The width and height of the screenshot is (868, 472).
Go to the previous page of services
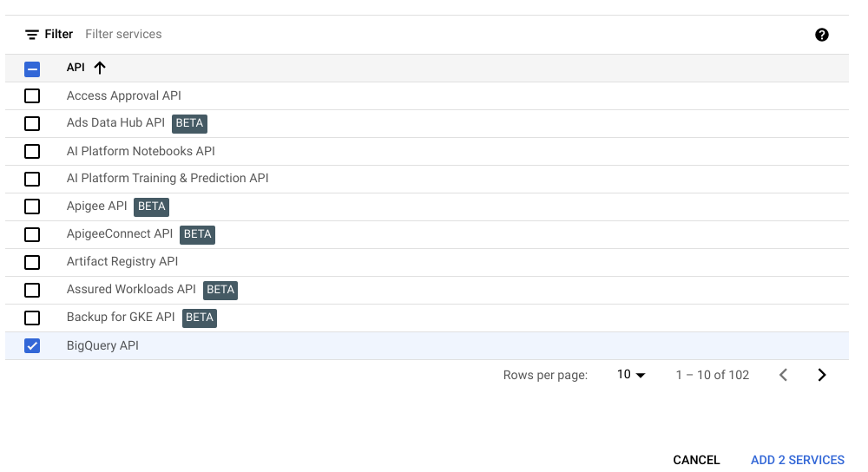point(783,375)
